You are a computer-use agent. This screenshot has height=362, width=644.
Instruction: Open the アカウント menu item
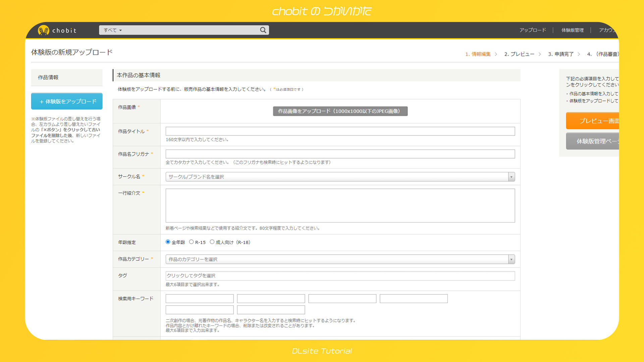coord(608,30)
